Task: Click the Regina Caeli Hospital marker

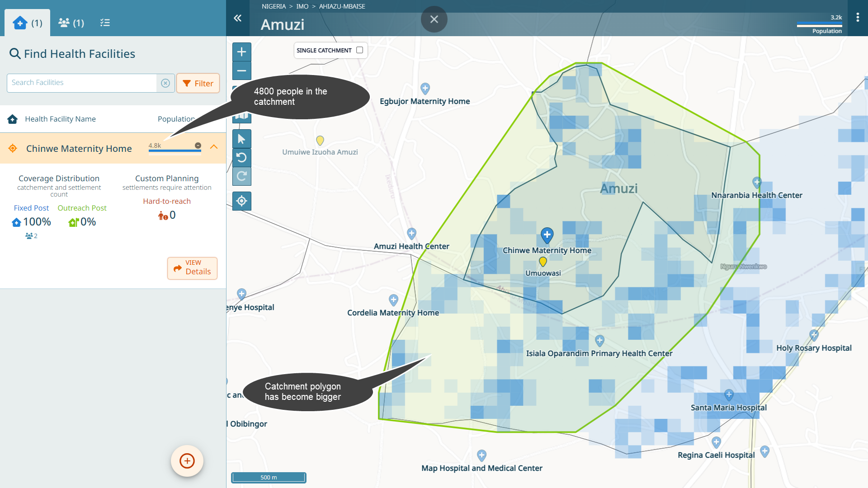Action: pyautogui.click(x=716, y=442)
